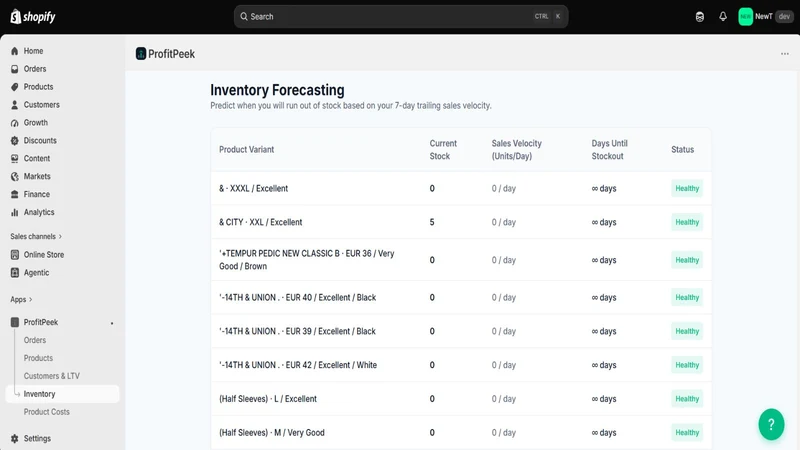The height and width of the screenshot is (450, 800).
Task: Select '-14TH & UNION EUR 39 / Excellent / Black'
Action: (x=461, y=331)
